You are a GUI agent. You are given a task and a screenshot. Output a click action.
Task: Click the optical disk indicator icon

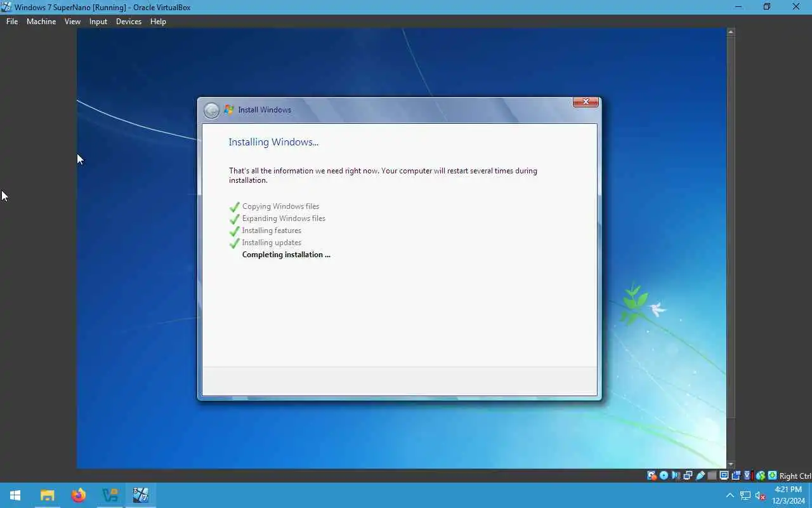tap(664, 476)
